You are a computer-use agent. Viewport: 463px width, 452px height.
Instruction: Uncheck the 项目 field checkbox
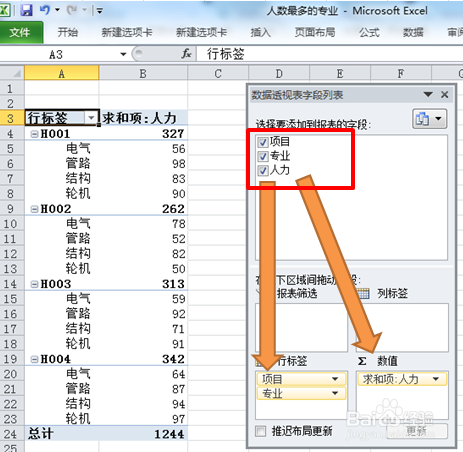[263, 142]
